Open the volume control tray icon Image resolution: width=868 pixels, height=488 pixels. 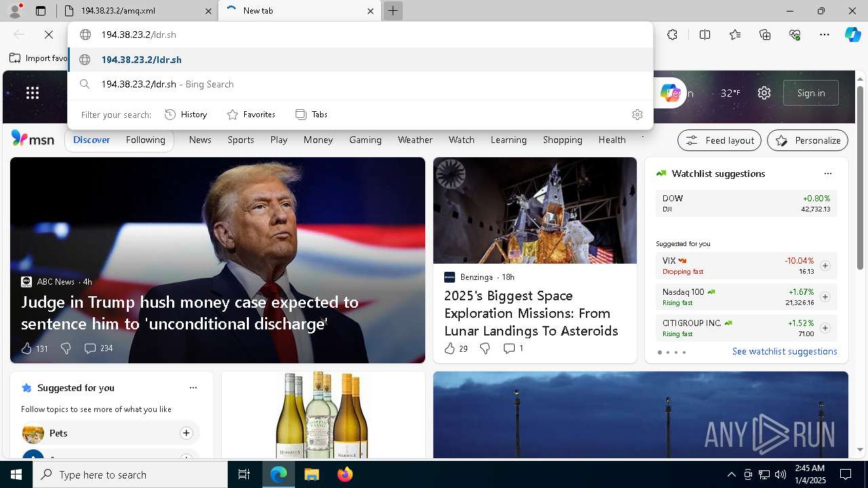point(780,474)
